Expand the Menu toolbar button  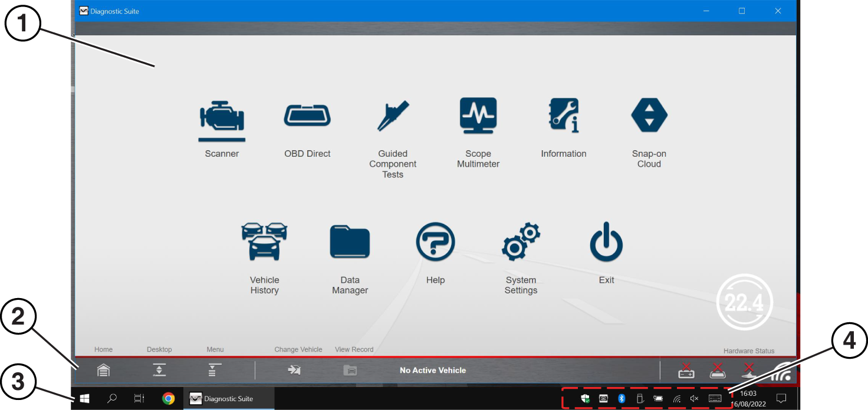pyautogui.click(x=215, y=370)
